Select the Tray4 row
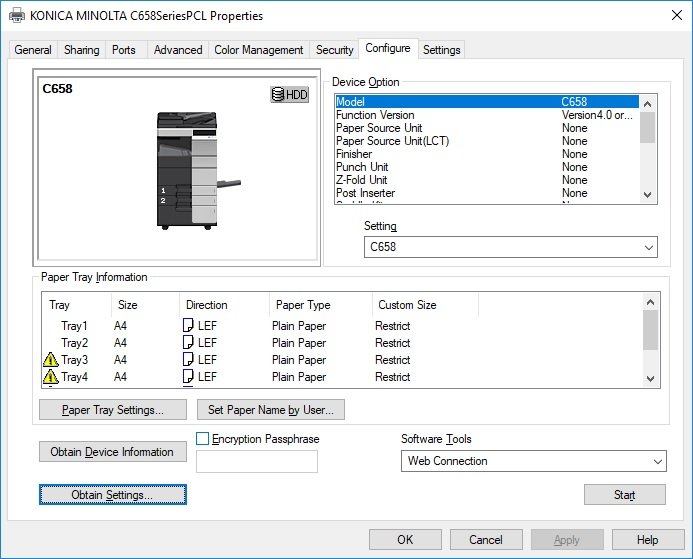Image resolution: width=693 pixels, height=559 pixels. pyautogui.click(x=343, y=377)
